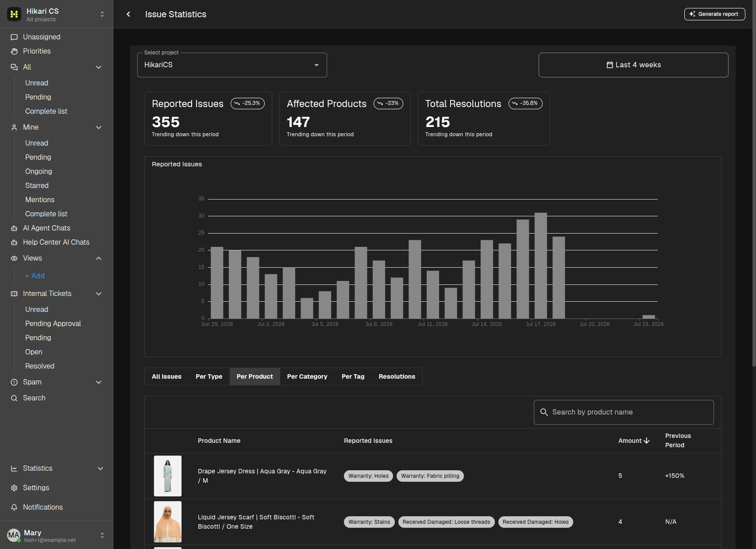Viewport: 756px width, 549px height.
Task: Open Resolved under Internal Tickets
Action: point(40,366)
